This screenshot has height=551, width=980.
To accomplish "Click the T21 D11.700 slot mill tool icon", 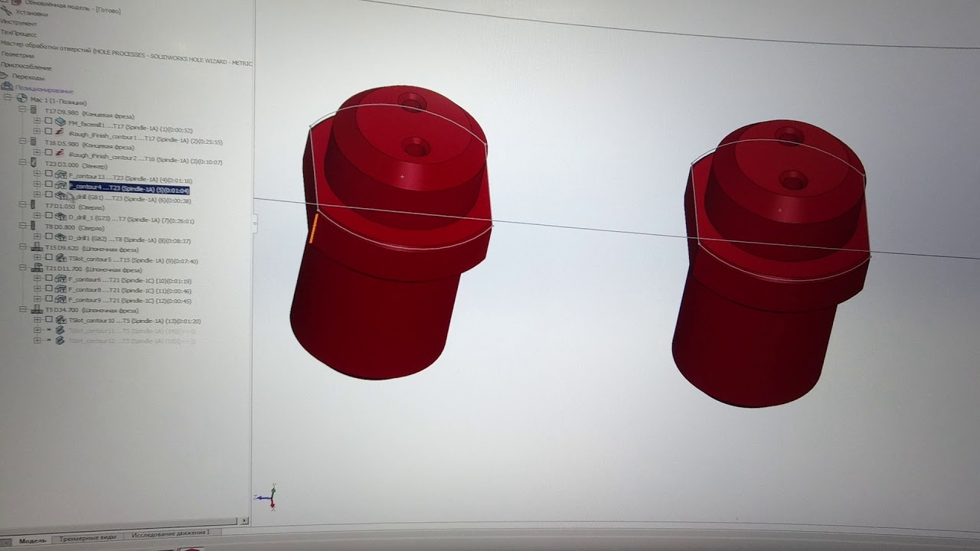I will [35, 268].
